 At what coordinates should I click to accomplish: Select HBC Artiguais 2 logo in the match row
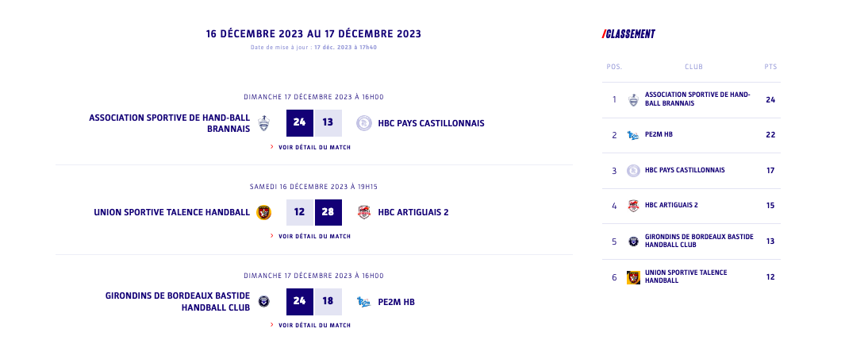pyautogui.click(x=364, y=212)
